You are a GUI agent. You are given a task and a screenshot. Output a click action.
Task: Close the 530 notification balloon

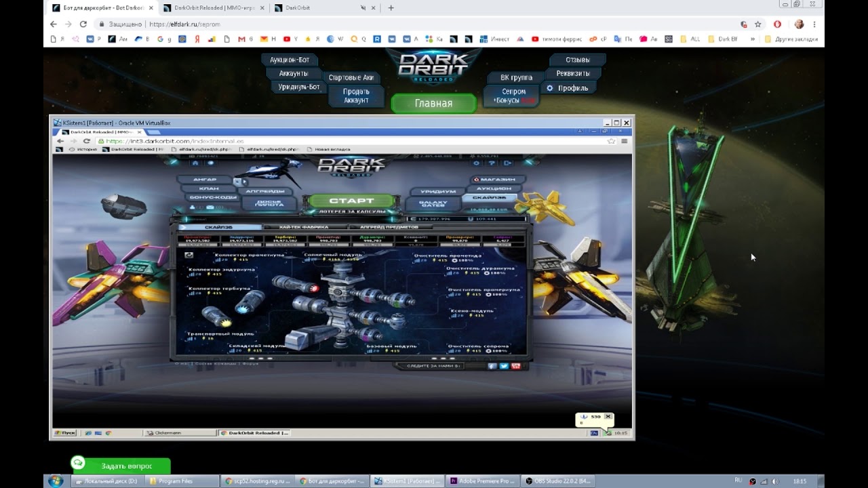coord(608,416)
